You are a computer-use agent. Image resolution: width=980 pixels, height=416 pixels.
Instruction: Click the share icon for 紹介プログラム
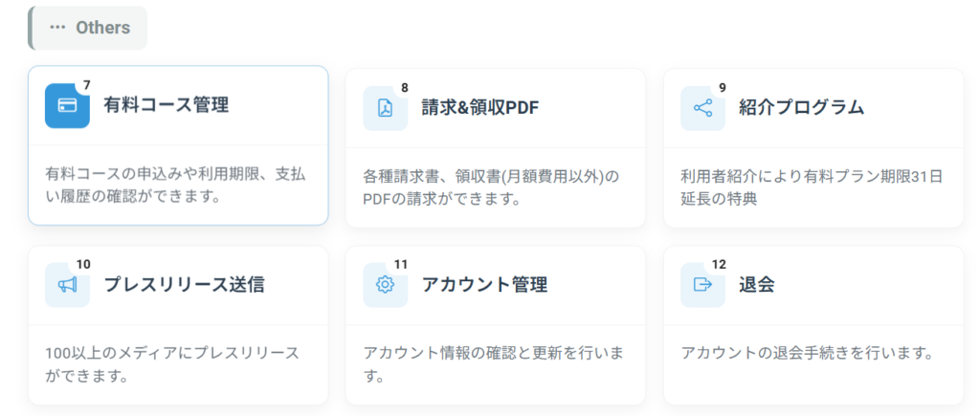click(x=702, y=108)
